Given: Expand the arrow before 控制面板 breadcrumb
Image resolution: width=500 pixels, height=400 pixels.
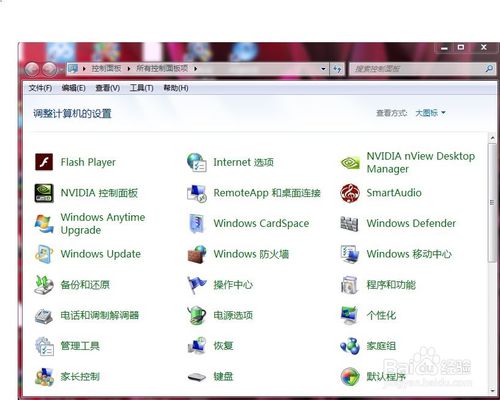Looking at the screenshot, I should click(x=84, y=69).
